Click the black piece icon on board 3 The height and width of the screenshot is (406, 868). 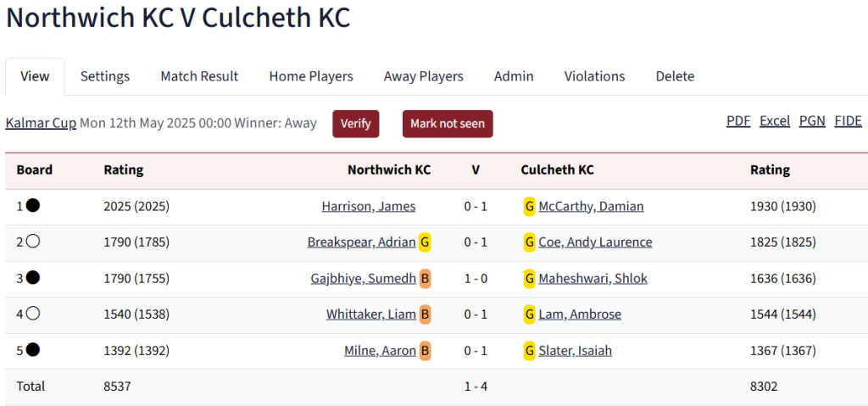[x=33, y=278]
